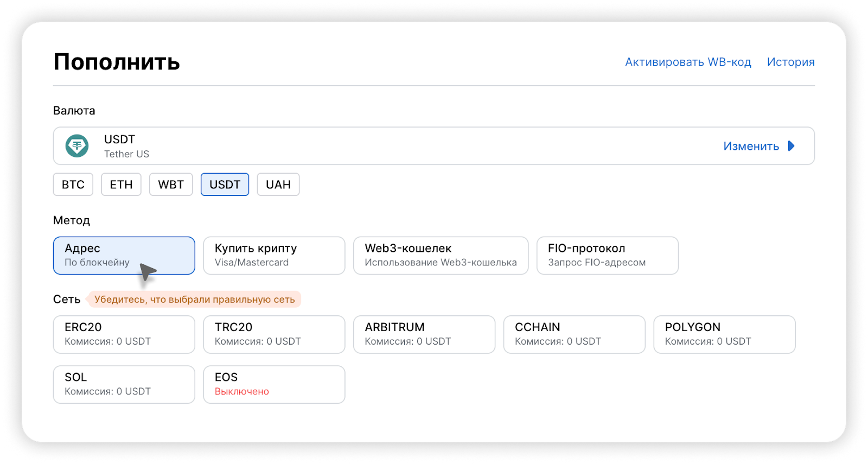Click the Tether USDT coin icon
Viewport: 868px width, 464px height.
click(x=77, y=146)
